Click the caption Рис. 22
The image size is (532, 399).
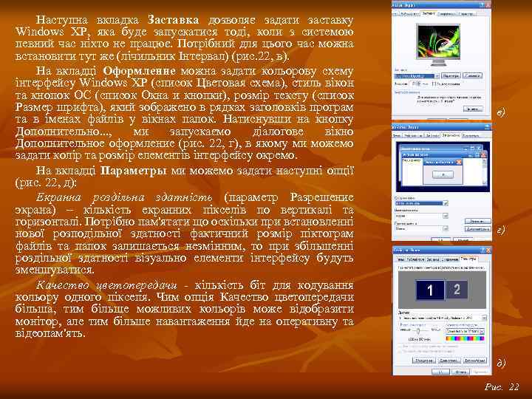point(502,386)
